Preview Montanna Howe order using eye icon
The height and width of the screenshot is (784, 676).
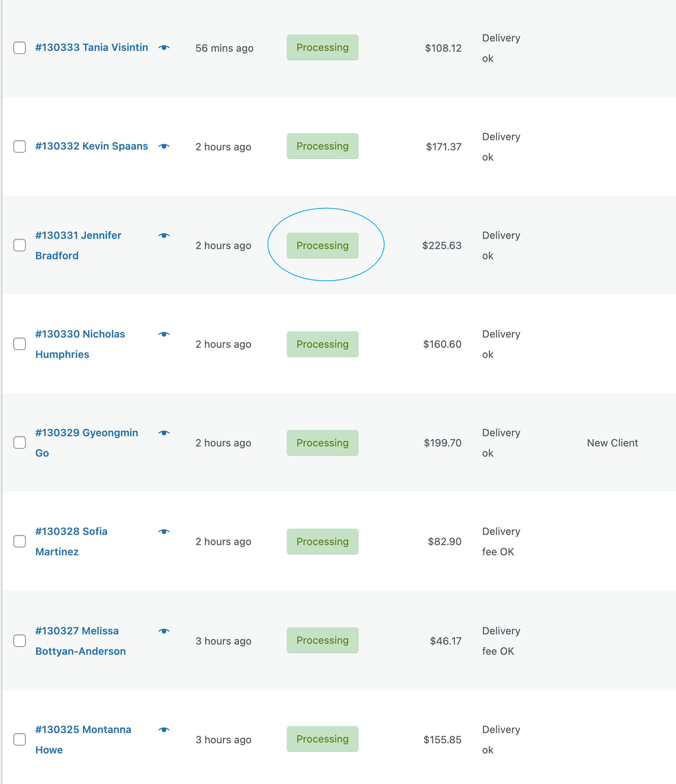point(164,730)
